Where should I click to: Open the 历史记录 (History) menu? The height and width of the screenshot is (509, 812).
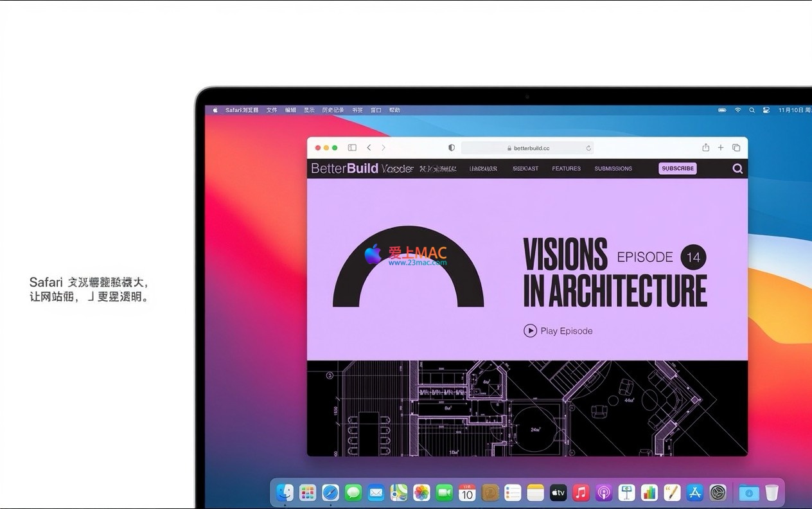pos(333,111)
